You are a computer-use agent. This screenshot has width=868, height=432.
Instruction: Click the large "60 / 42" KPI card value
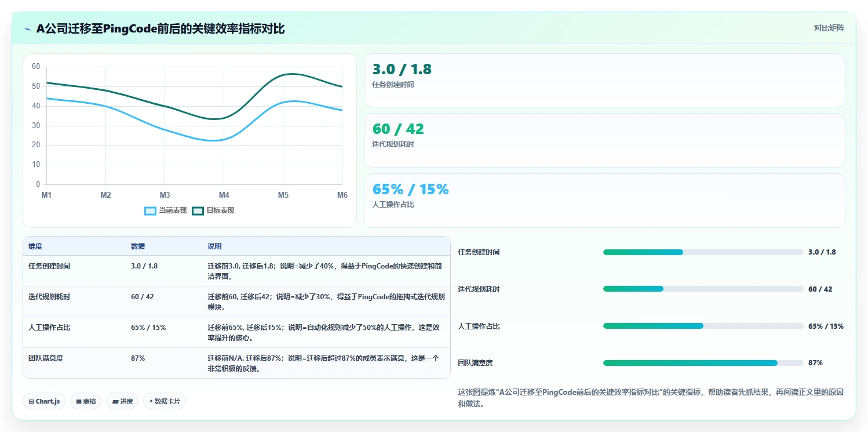398,129
